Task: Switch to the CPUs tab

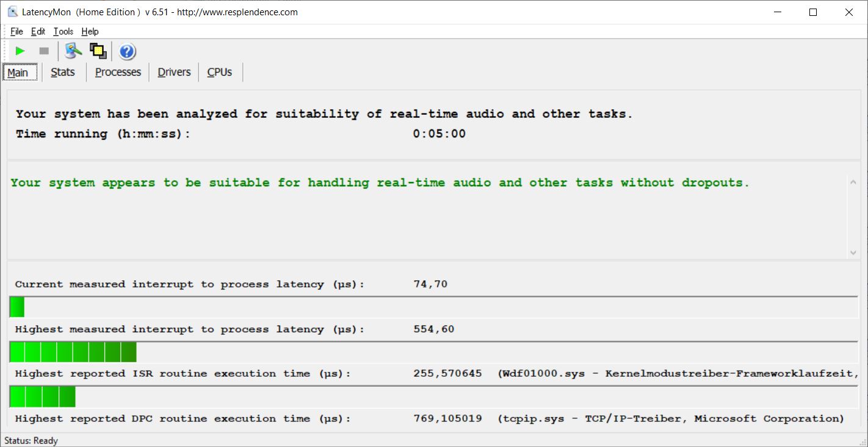Action: click(x=220, y=72)
